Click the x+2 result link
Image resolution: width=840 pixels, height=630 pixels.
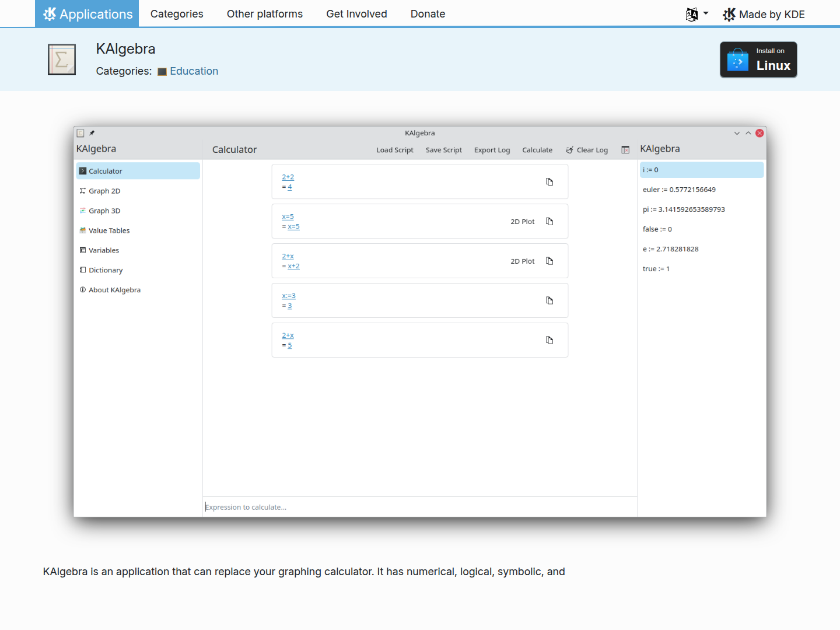(293, 266)
